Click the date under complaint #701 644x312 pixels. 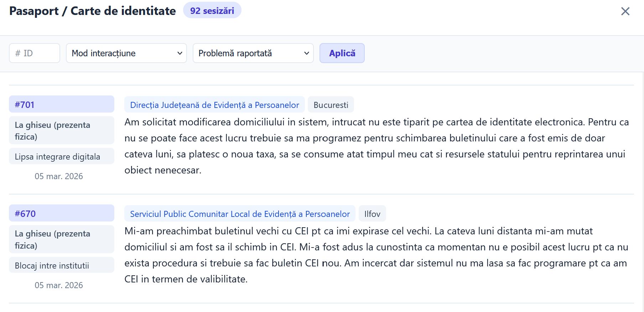point(59,176)
